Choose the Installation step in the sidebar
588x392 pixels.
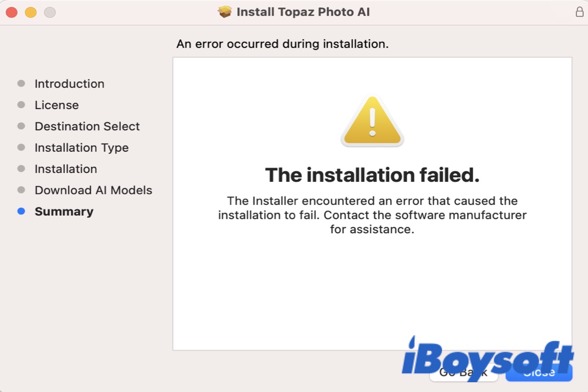(x=66, y=169)
